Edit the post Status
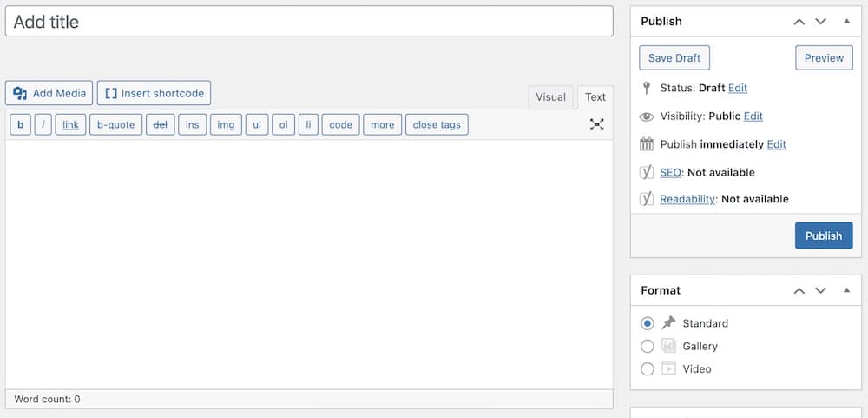The width and height of the screenshot is (868, 418). (737, 88)
